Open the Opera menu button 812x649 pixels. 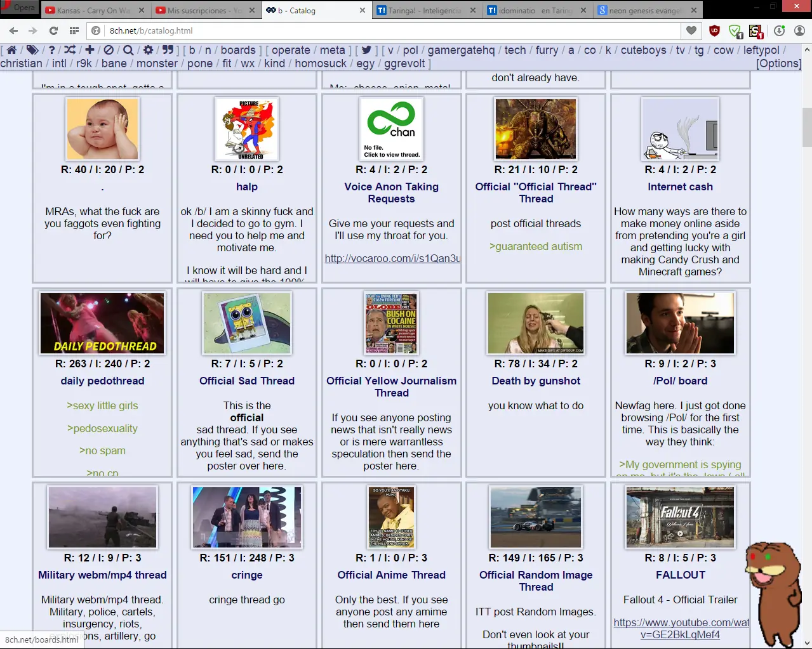[19, 8]
